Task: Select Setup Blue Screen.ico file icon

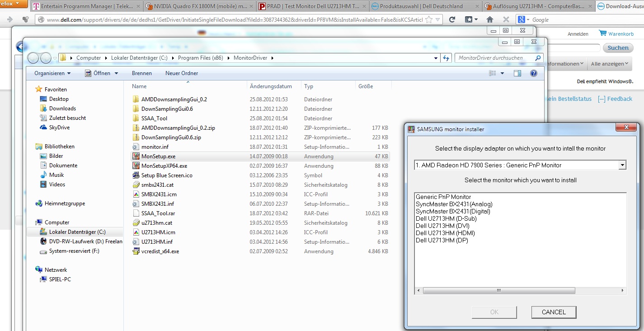Action: 136,175
